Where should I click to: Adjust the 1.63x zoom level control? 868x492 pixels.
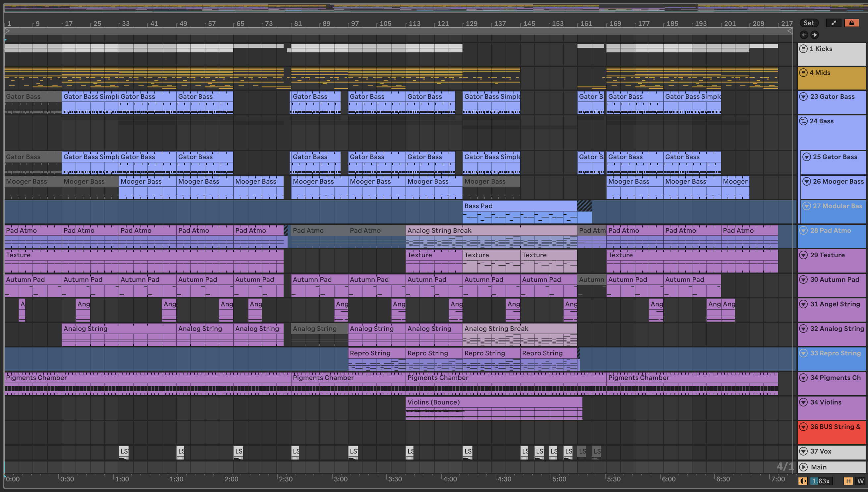point(821,481)
